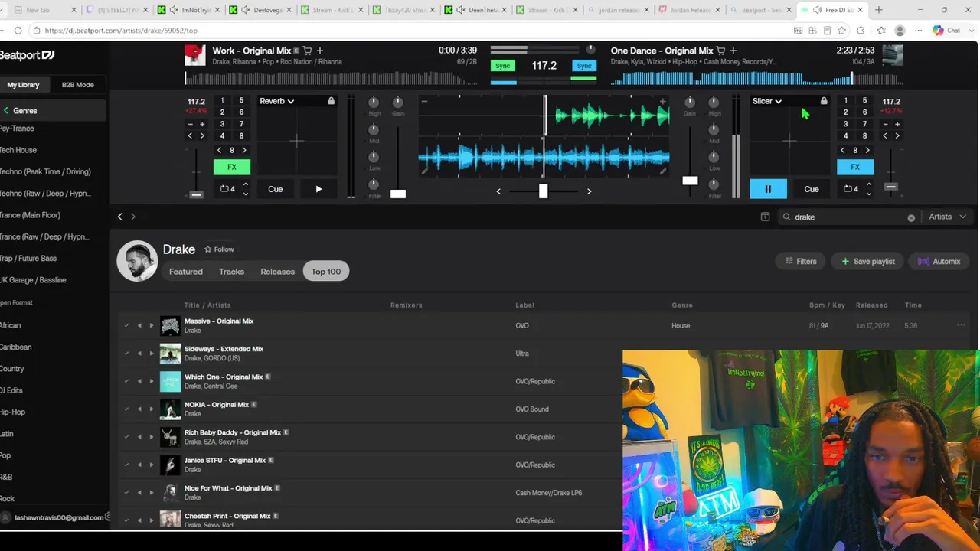Image resolution: width=980 pixels, height=551 pixels.
Task: Edit the left deck beatgrid pencil
Action: tap(424, 171)
